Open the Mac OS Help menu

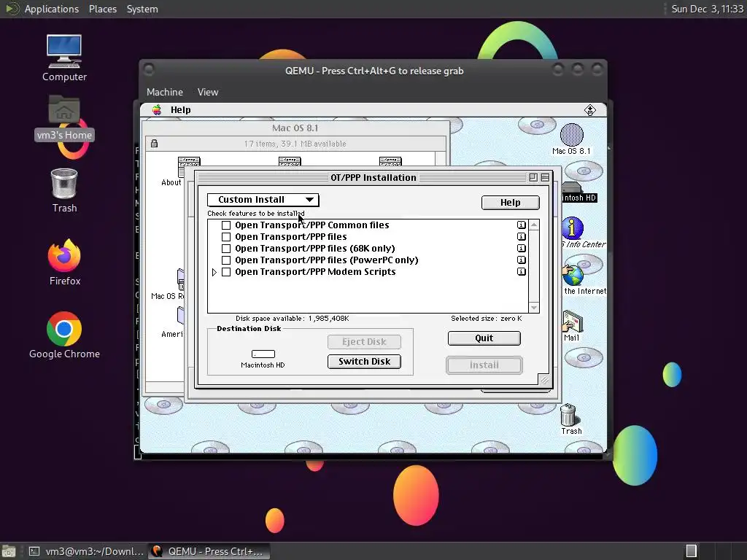coord(181,110)
